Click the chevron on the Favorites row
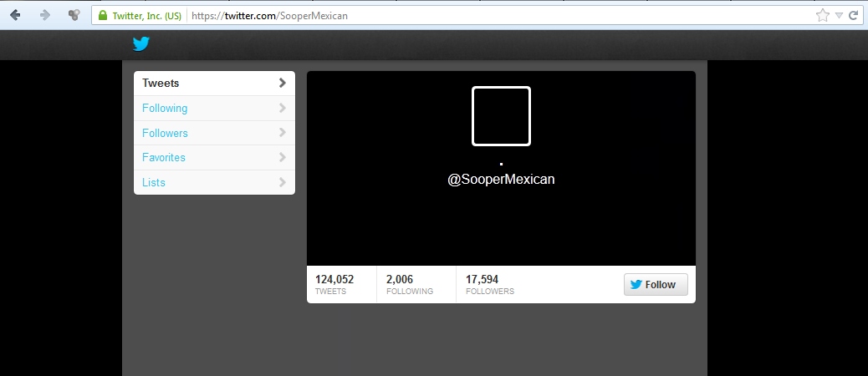This screenshot has width=868, height=376. click(283, 157)
